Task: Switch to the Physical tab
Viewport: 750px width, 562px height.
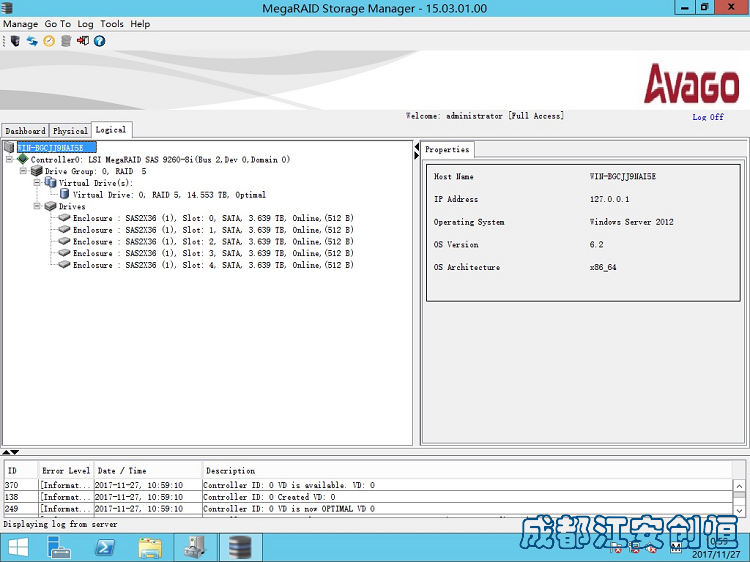Action: pyautogui.click(x=70, y=131)
